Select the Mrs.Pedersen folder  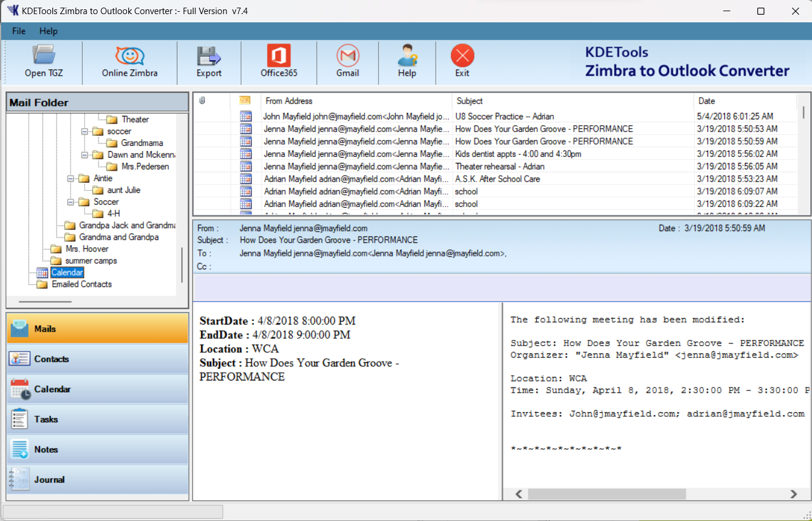[145, 166]
